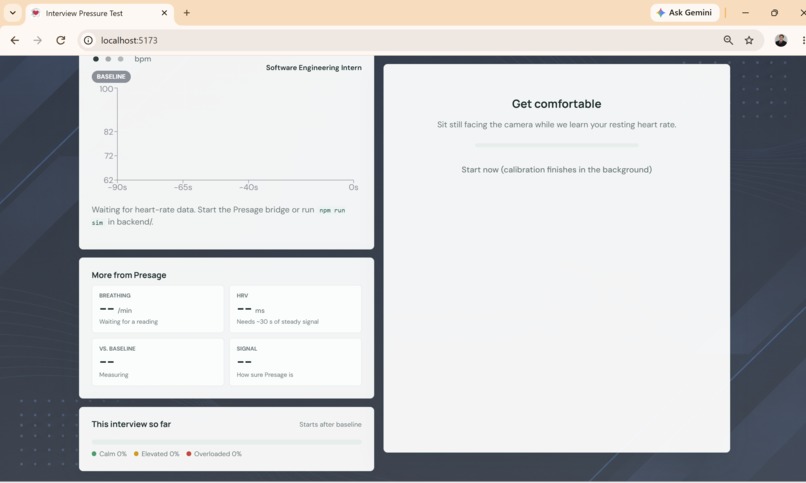Select the SIGNAL metric card
The width and height of the screenshot is (806, 483).
point(295,362)
